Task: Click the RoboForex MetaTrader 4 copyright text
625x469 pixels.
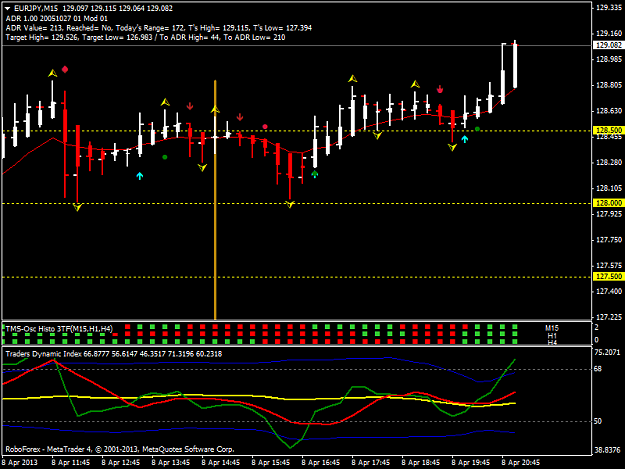Action: 120,449
